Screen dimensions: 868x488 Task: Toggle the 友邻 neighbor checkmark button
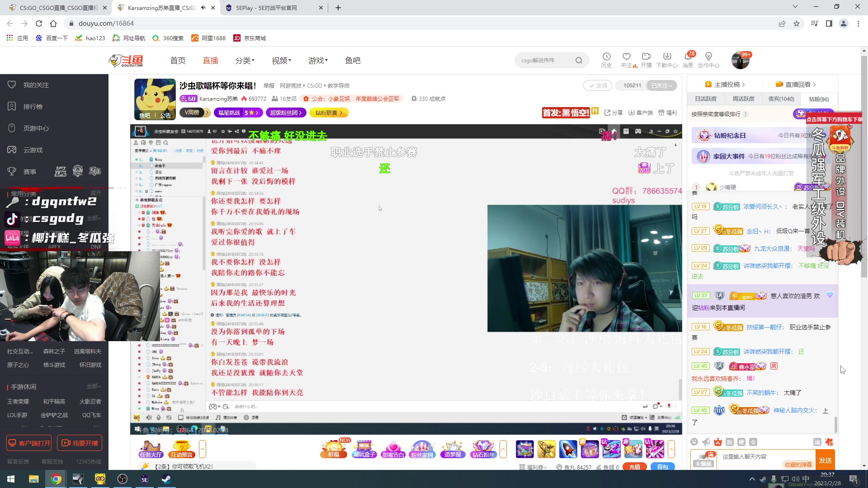(x=597, y=85)
